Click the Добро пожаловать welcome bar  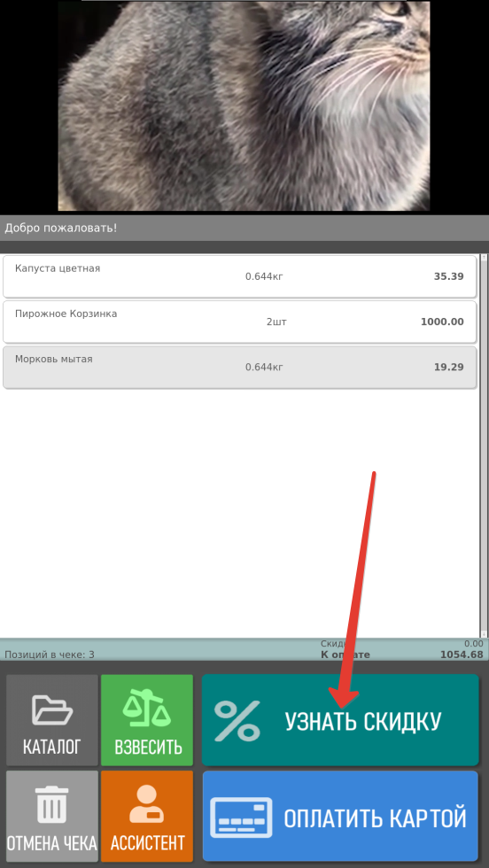(244, 228)
